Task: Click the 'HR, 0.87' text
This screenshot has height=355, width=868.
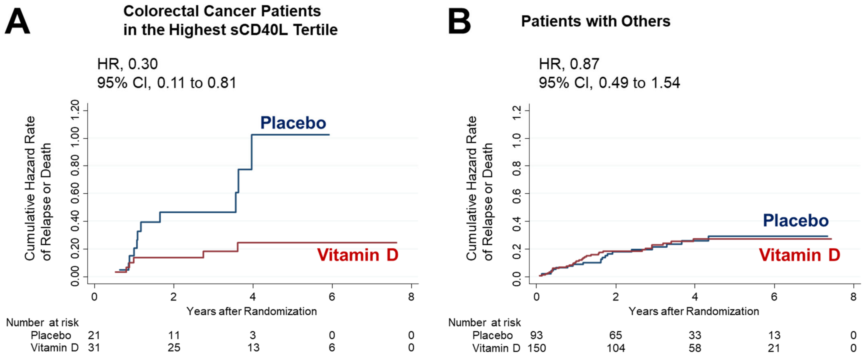Action: (569, 64)
